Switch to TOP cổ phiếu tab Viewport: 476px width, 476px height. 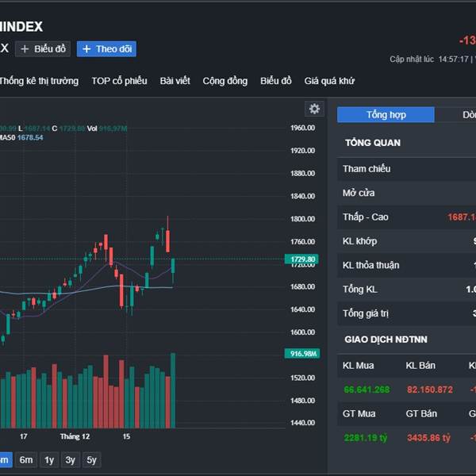119,81
